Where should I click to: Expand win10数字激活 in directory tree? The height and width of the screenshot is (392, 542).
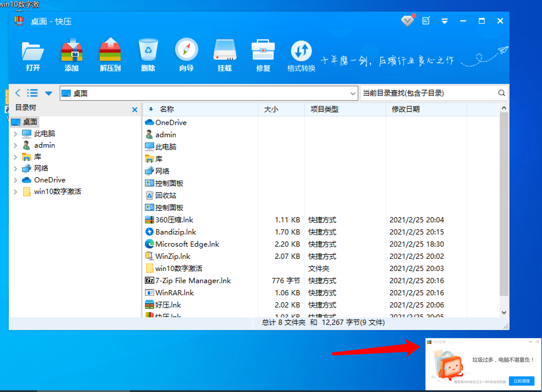[x=15, y=192]
